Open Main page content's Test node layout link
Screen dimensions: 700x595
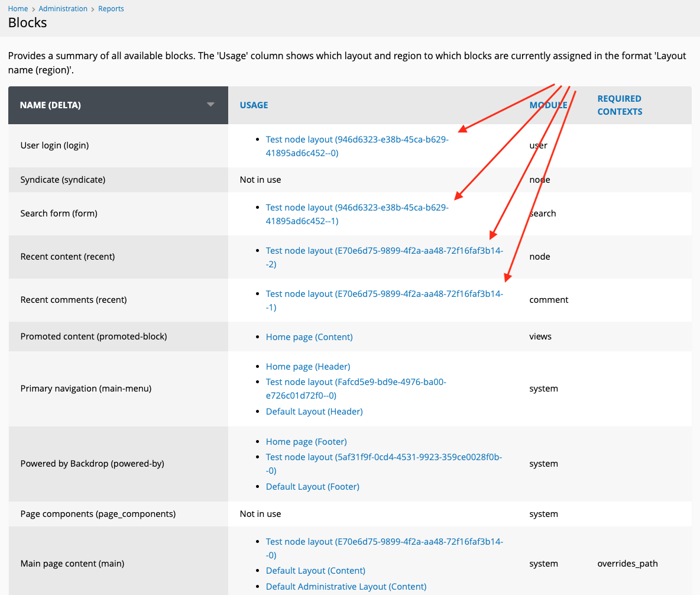(x=384, y=548)
